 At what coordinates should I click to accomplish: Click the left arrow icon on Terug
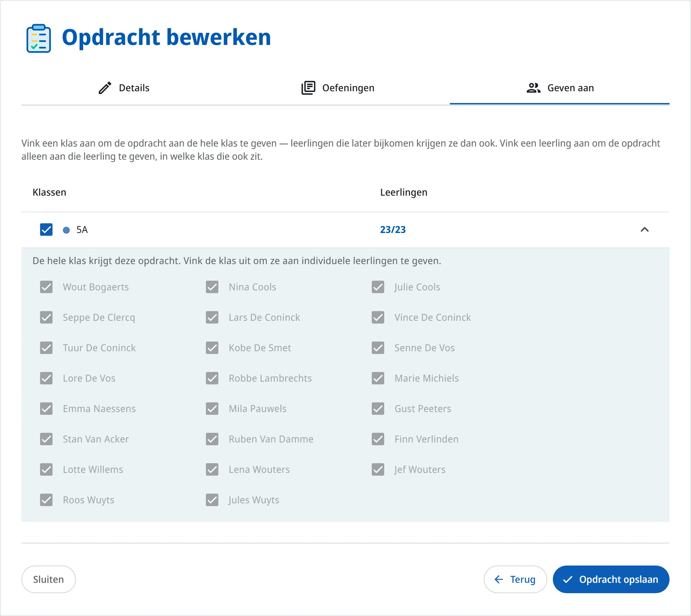tap(499, 579)
